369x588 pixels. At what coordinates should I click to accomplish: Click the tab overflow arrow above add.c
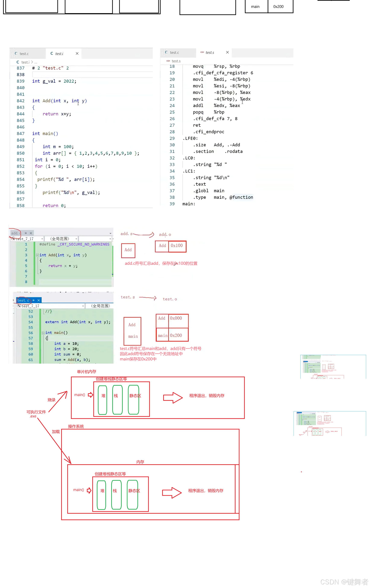[110, 233]
